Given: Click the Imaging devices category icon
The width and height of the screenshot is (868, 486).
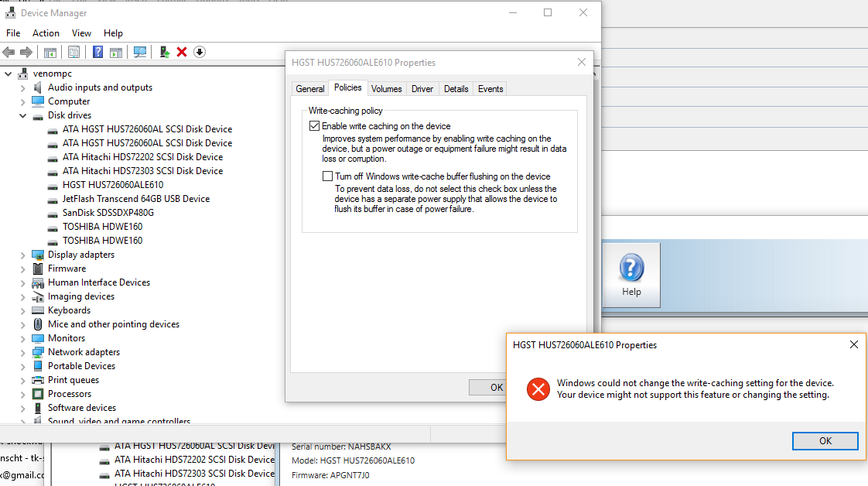Looking at the screenshot, I should click(x=38, y=296).
